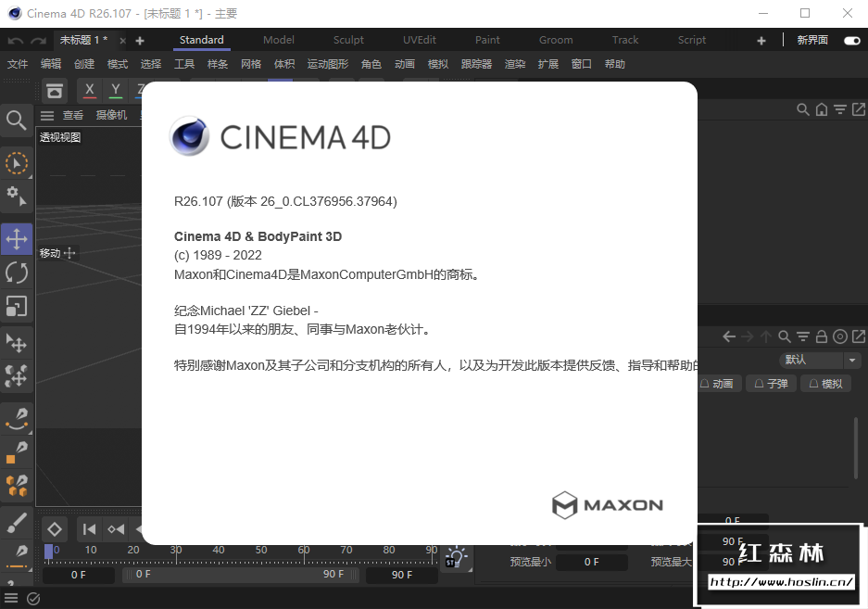Select the Scale tool
Viewport: 868px width, 609px height.
17,306
